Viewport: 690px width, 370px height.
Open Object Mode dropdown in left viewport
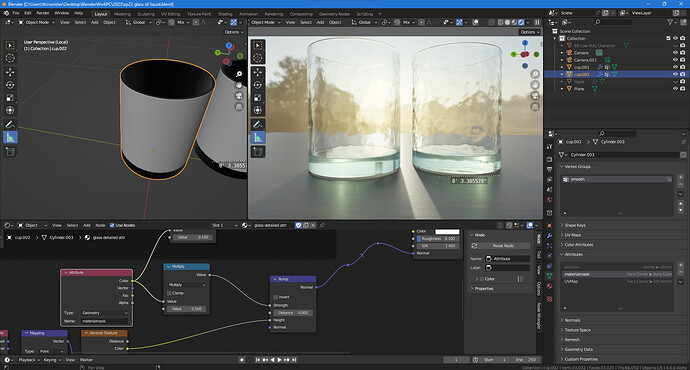click(x=37, y=22)
